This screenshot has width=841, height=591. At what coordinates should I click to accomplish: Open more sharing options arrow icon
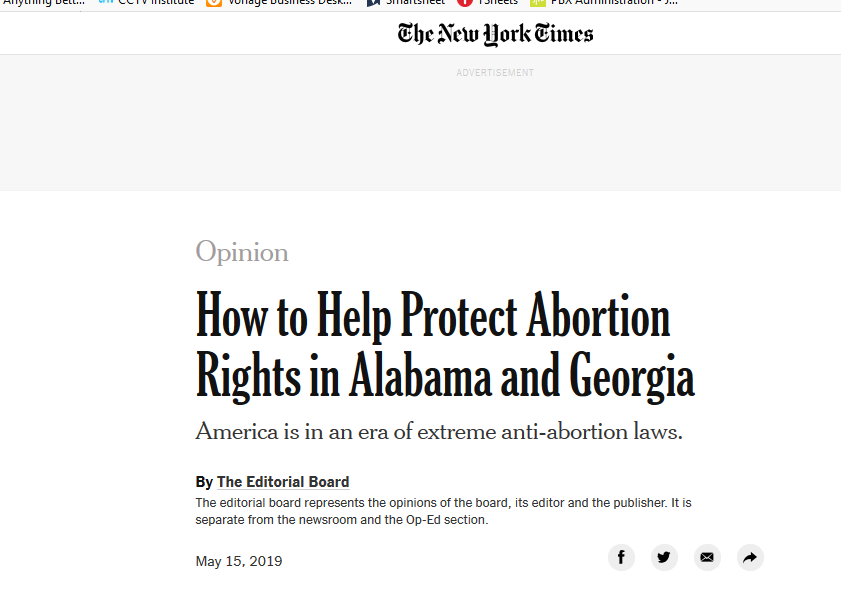pos(750,557)
